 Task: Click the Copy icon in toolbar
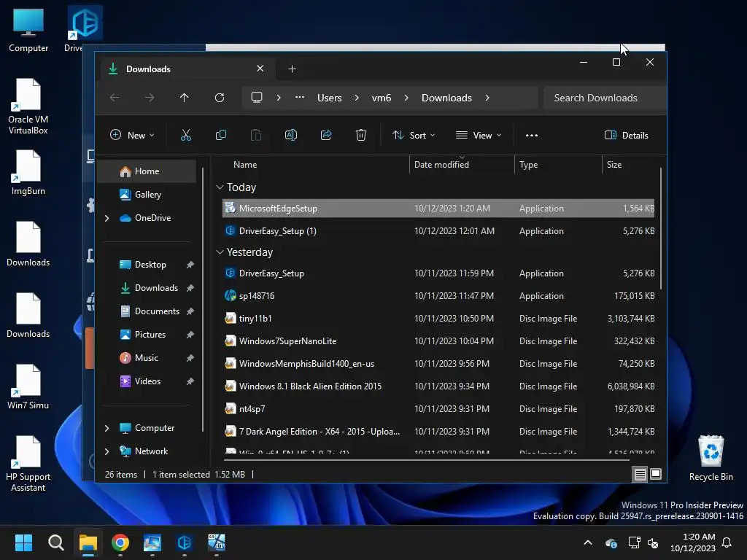[x=221, y=135]
